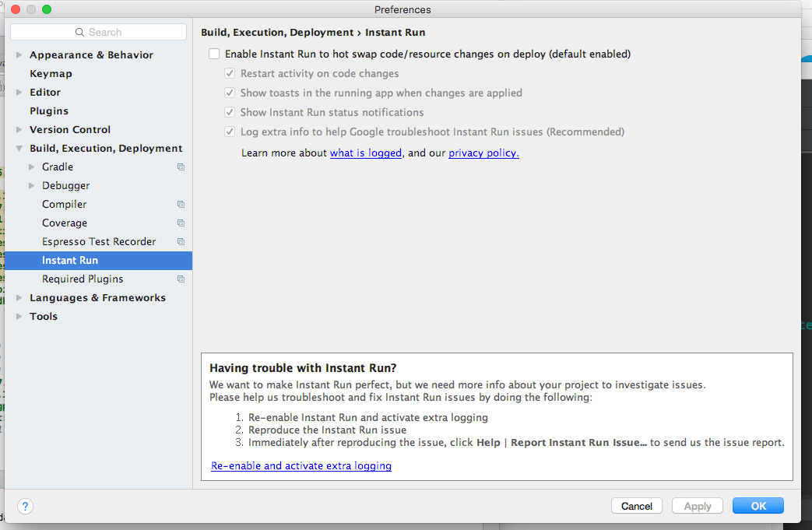This screenshot has width=812, height=530.
Task: Toggle Log extra info checkbox
Action: click(x=230, y=132)
